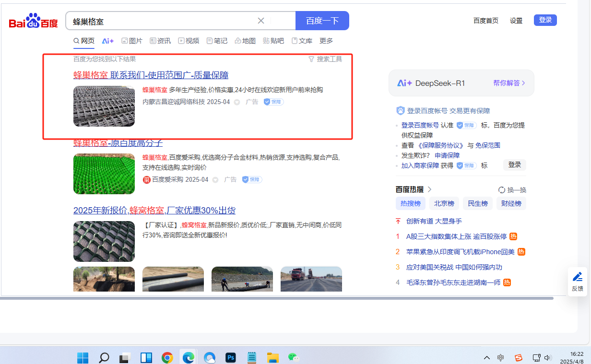Clear the search box with the X icon

[261, 21]
